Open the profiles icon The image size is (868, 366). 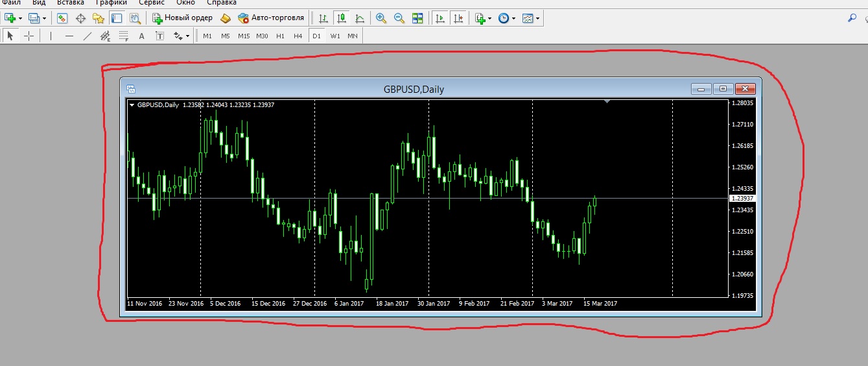[34, 18]
